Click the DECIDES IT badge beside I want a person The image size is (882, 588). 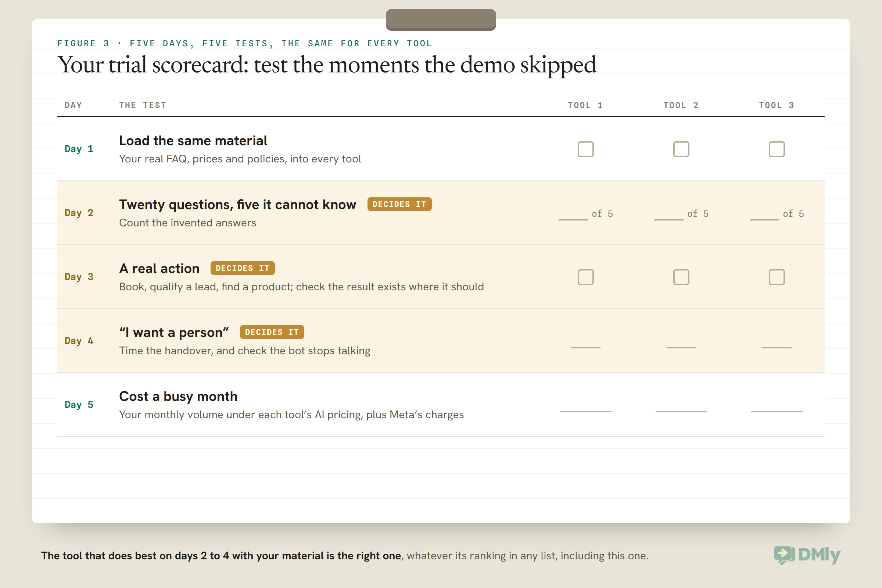pos(272,332)
